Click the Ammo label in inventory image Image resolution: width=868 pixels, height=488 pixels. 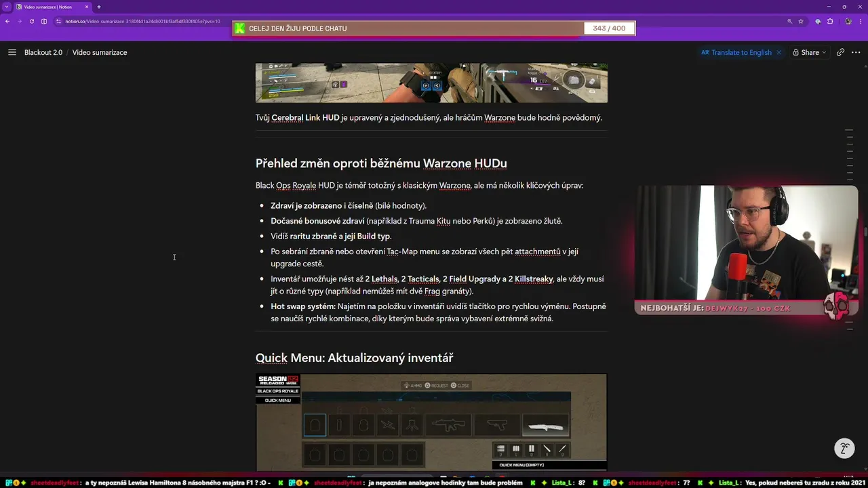pyautogui.click(x=413, y=386)
